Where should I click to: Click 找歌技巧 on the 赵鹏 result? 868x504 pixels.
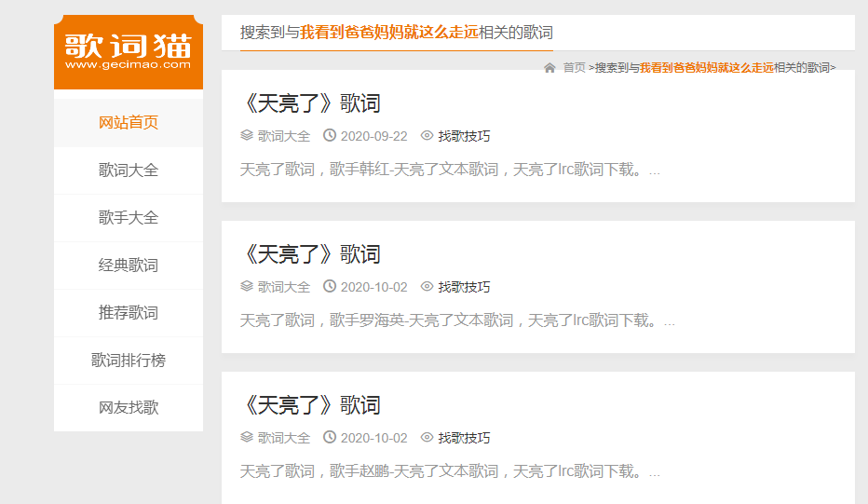[x=464, y=438]
